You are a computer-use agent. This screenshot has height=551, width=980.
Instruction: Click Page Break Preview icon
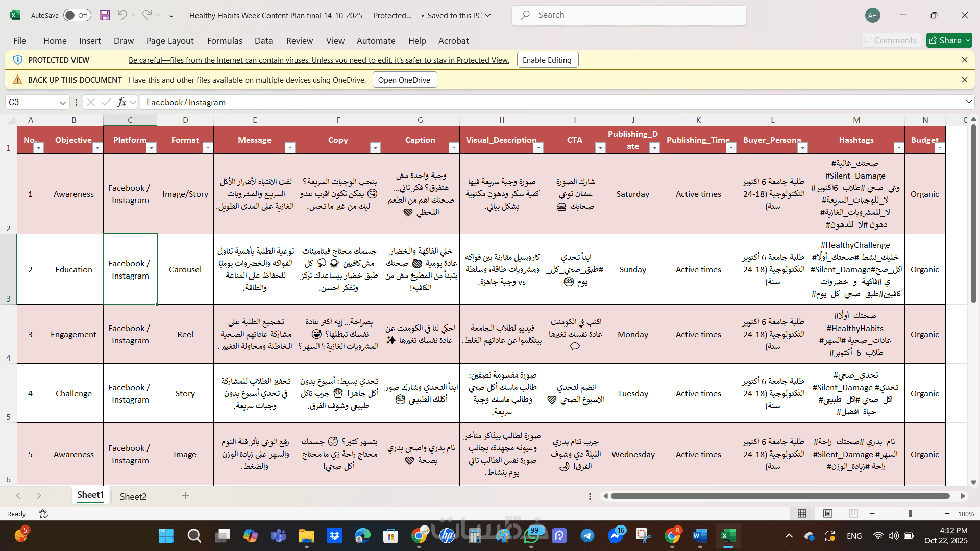853,514
